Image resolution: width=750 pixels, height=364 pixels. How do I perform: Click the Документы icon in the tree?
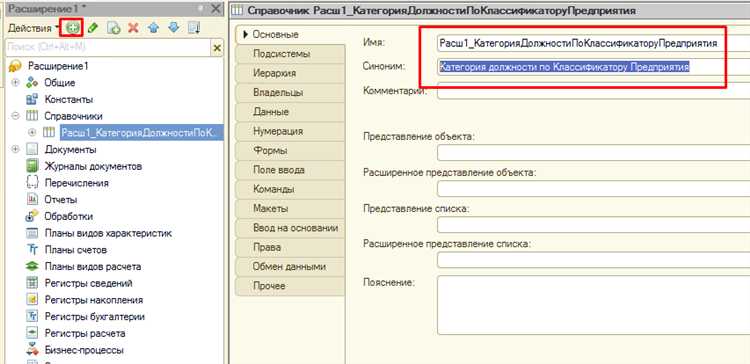[32, 150]
